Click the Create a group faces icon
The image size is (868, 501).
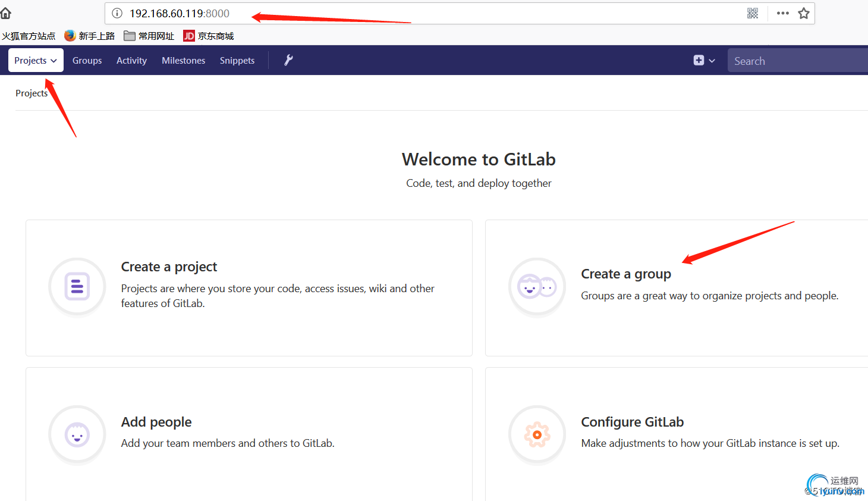[x=537, y=287]
